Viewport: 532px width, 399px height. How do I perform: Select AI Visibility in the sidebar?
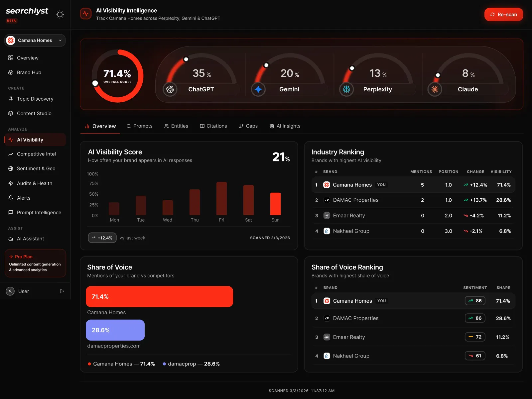35,140
